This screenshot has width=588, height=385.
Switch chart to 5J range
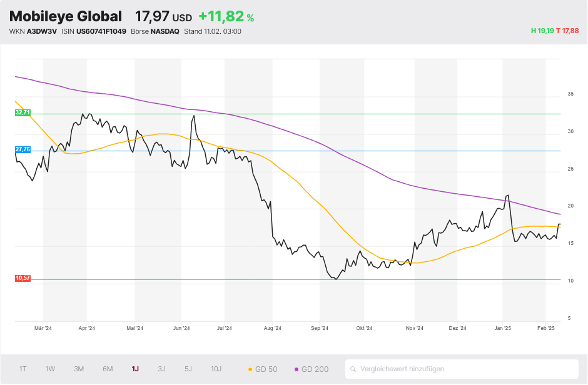point(188,369)
